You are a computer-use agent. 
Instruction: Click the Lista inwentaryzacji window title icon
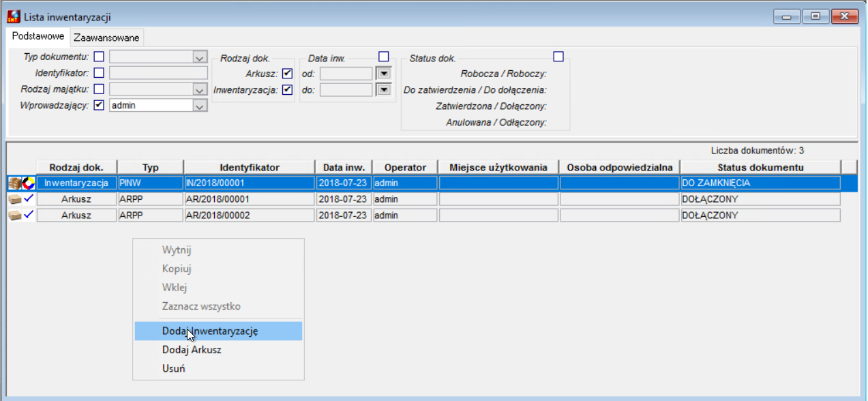click(x=13, y=16)
